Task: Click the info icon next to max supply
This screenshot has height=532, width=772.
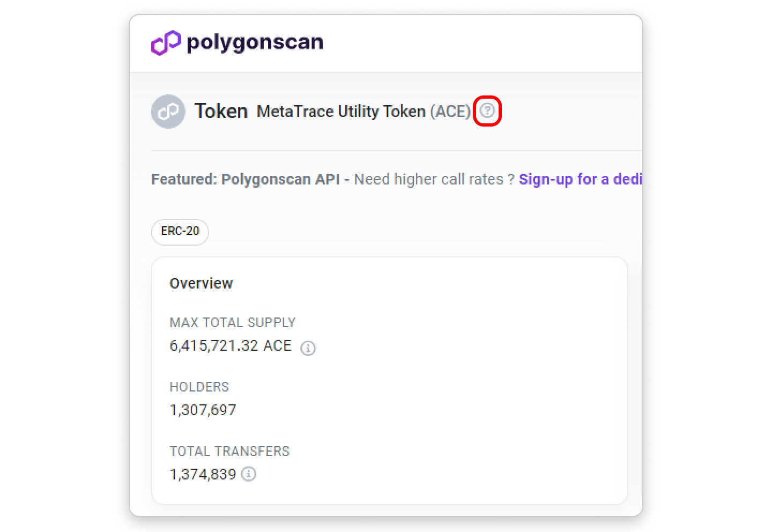Action: [308, 348]
